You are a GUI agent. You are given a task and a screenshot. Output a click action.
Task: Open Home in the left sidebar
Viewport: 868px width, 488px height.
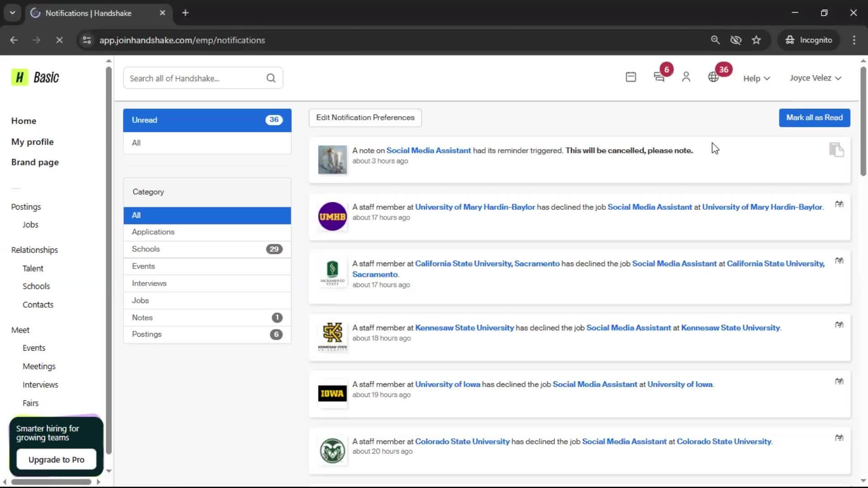click(24, 121)
